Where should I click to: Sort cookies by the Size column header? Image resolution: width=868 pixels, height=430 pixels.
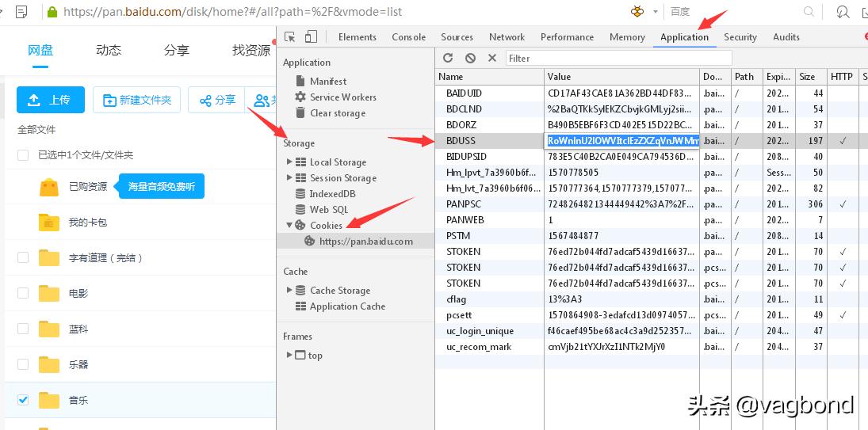(x=810, y=77)
